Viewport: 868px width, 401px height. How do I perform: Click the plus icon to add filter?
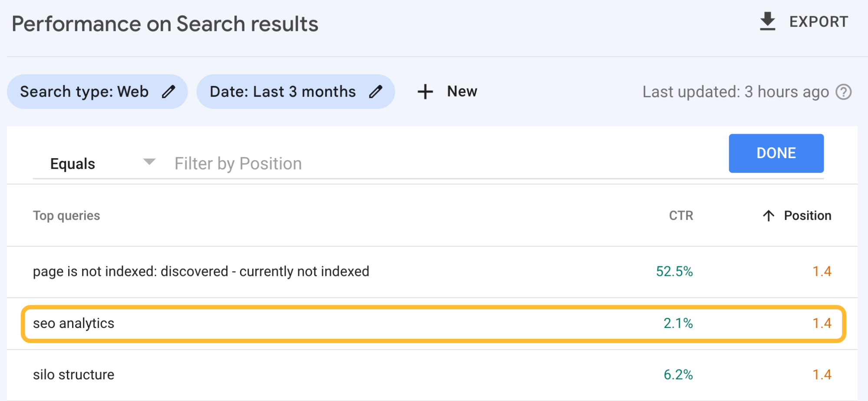pos(425,92)
